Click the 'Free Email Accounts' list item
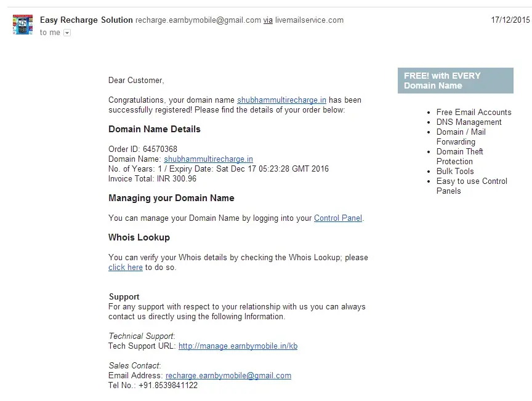Viewport: 532px width, 401px height. pyautogui.click(x=474, y=113)
